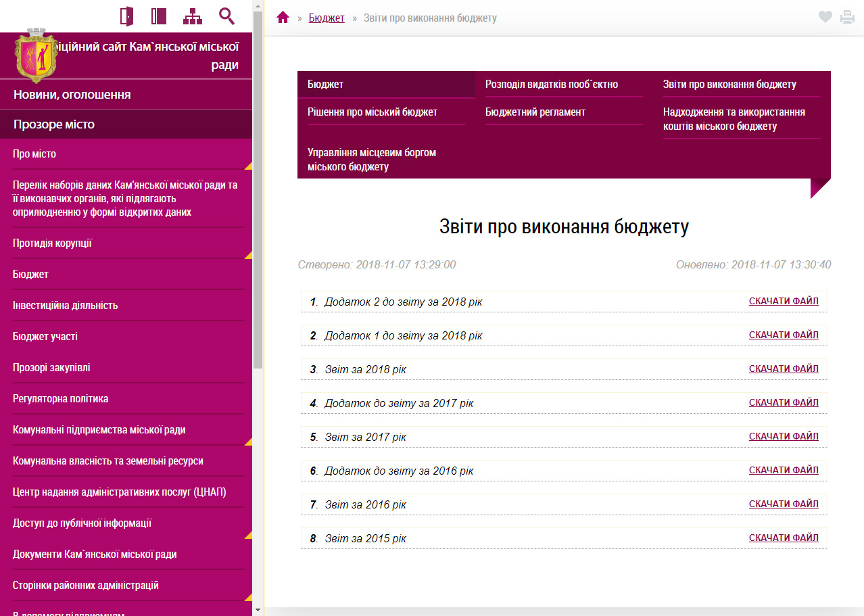Download file for Додаток до звіту за 2017 рік
Screen dimensions: 864x616
(784, 403)
